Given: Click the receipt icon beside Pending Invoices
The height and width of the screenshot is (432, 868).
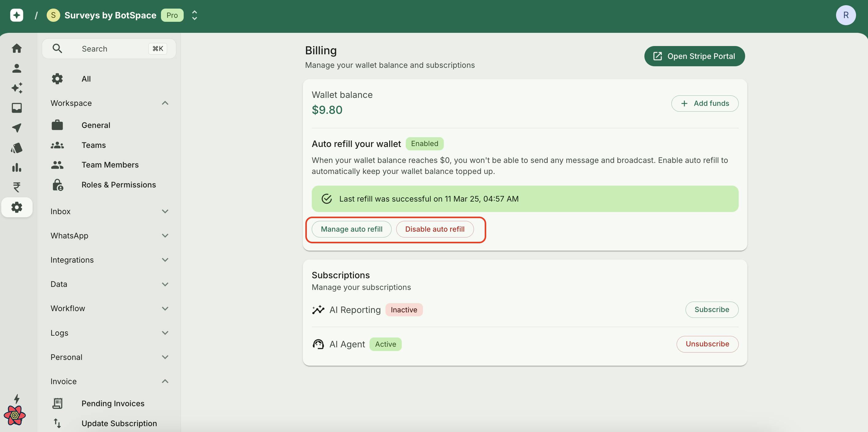Looking at the screenshot, I should tap(57, 403).
